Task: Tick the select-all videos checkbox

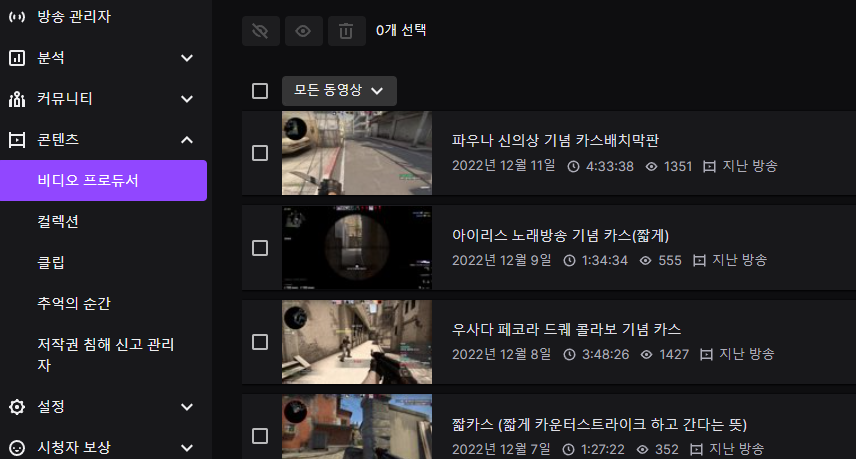Action: [260, 91]
